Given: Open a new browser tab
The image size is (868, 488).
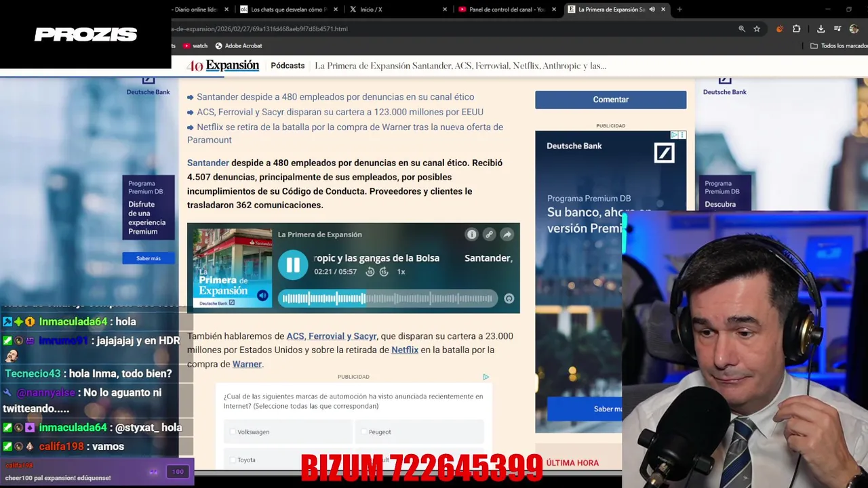Looking at the screenshot, I should pos(679,9).
